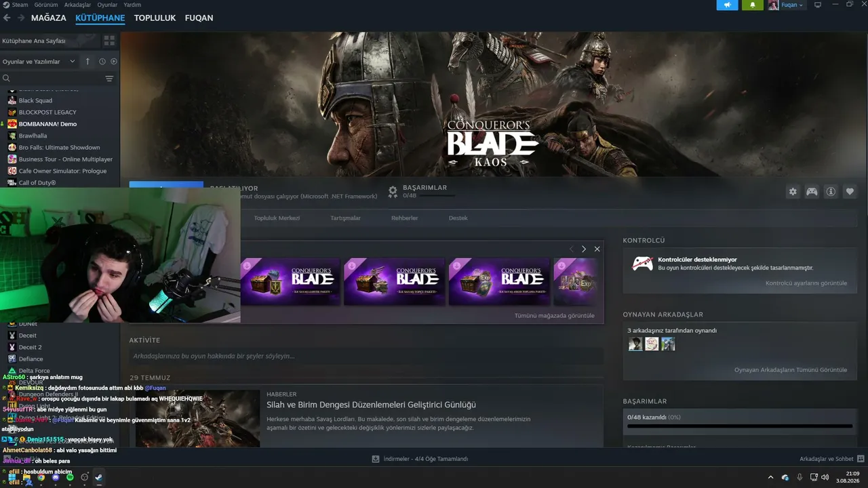Go back with the navigation arrow

click(7, 18)
